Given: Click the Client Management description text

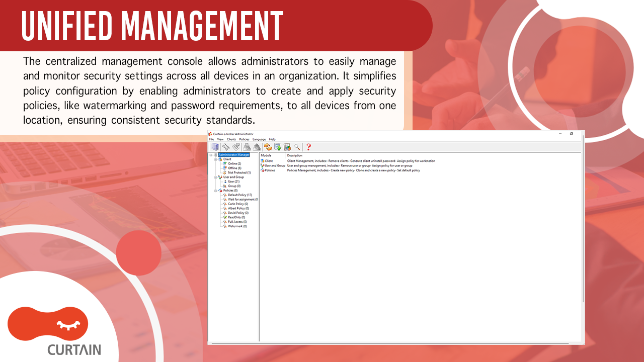Looking at the screenshot, I should [361, 161].
